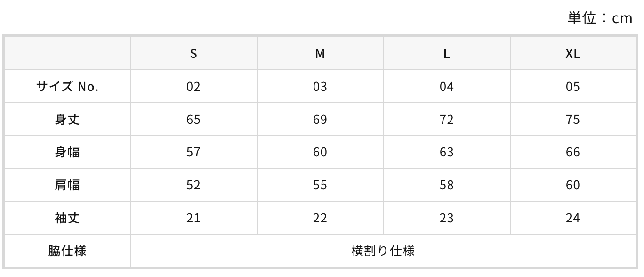Viewport: 644px width, 277px height.
Task: Select the XL size column header
Action: pos(573,54)
